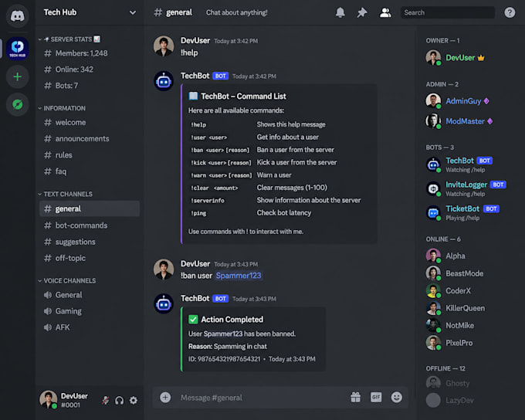Click AdminGuy's avatar in member list

tap(433, 101)
